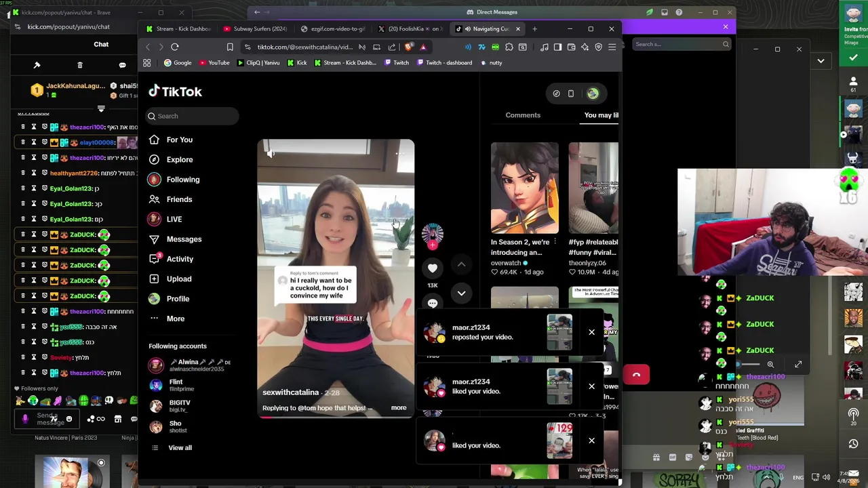Image resolution: width=868 pixels, height=488 pixels.
Task: Open the Alwina following account
Action: 190,365
